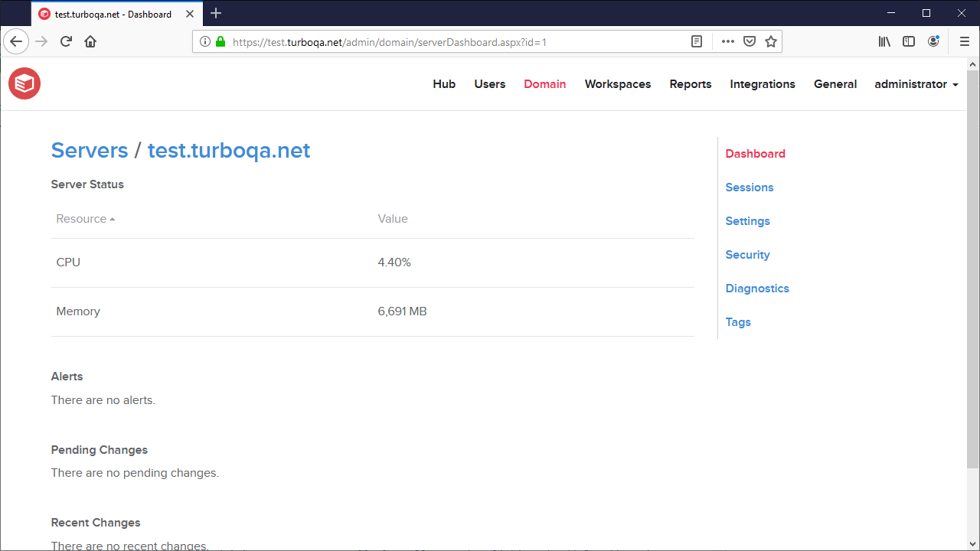Go back to the Servers list
The image size is (980, 551).
pyautogui.click(x=90, y=150)
